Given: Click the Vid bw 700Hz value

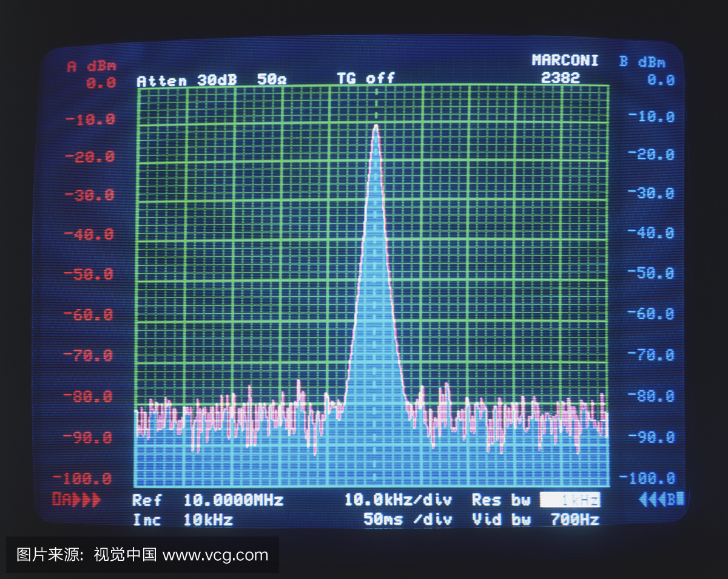Looking at the screenshot, I should coord(575,520).
